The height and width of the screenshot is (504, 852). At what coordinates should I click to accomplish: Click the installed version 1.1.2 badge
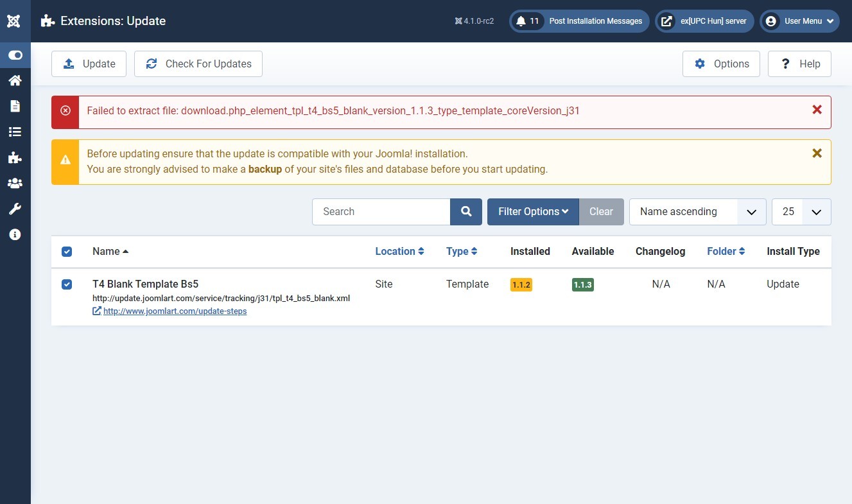click(x=521, y=284)
